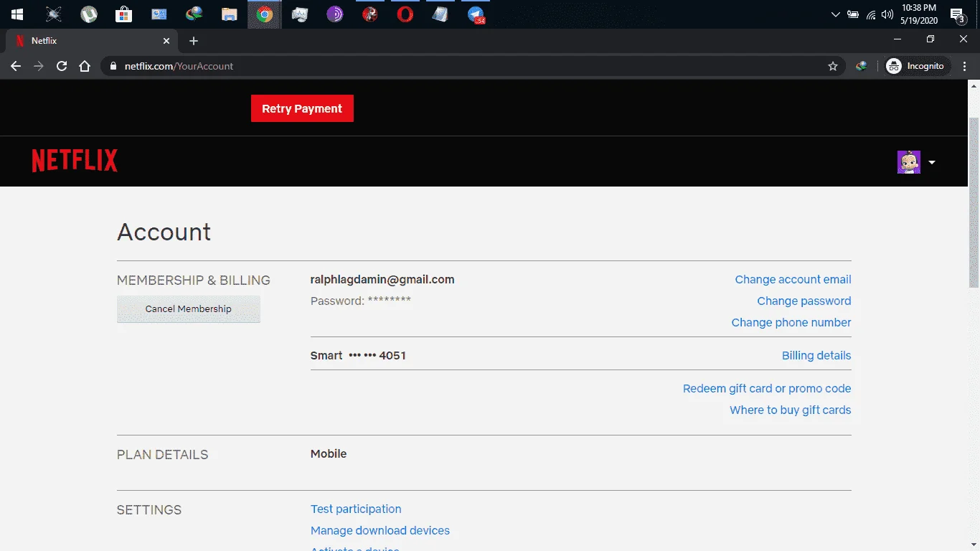Open a new browser tab
This screenshot has width=980, height=551.
pos(194,41)
